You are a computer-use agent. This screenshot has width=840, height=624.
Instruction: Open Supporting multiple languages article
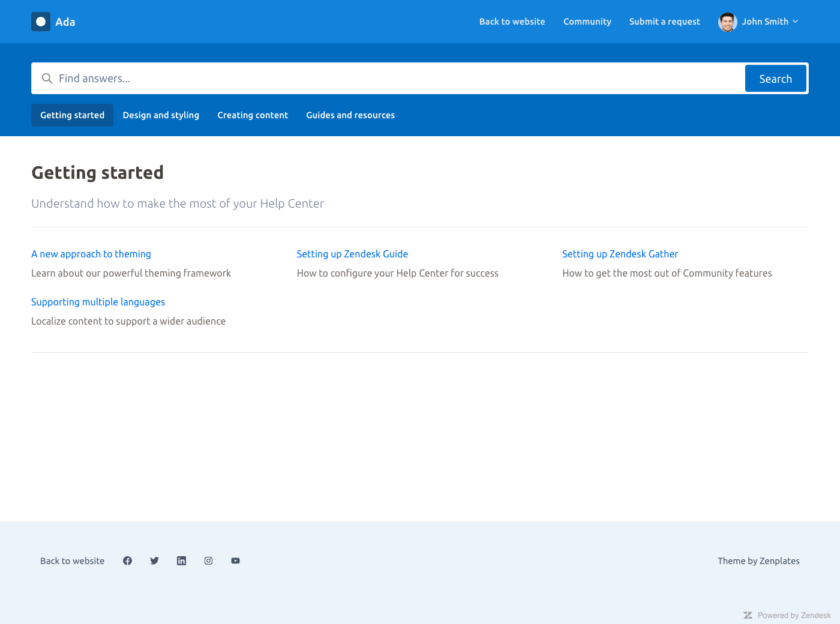click(x=98, y=302)
